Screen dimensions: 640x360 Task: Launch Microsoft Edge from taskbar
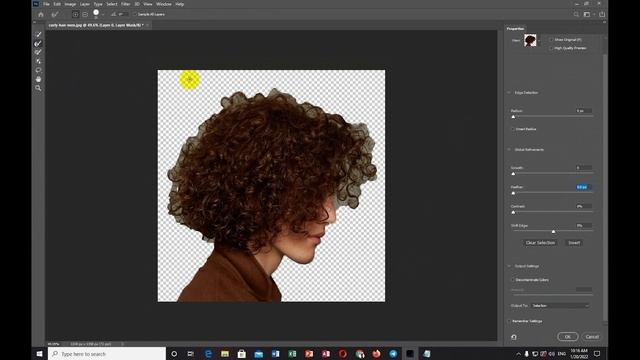click(x=208, y=353)
